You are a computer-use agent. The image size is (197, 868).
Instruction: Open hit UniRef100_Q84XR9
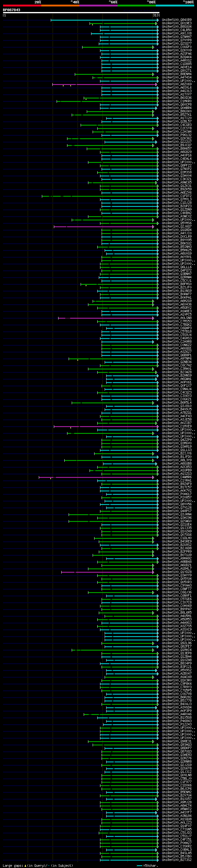[x=176, y=20]
